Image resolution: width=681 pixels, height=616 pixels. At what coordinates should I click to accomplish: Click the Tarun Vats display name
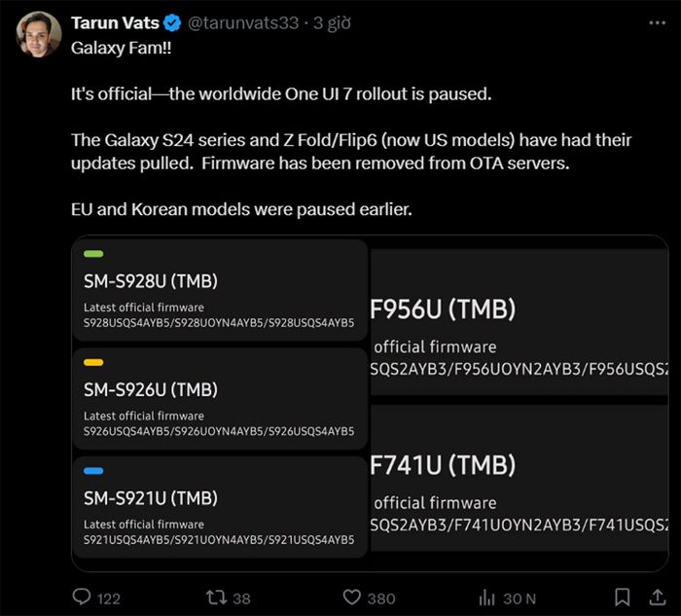point(115,22)
